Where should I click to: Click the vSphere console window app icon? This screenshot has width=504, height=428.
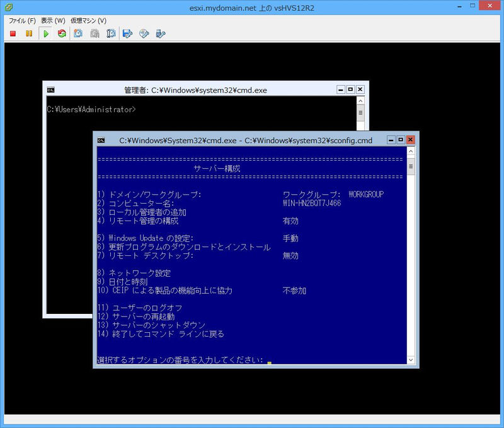pyautogui.click(x=9, y=8)
